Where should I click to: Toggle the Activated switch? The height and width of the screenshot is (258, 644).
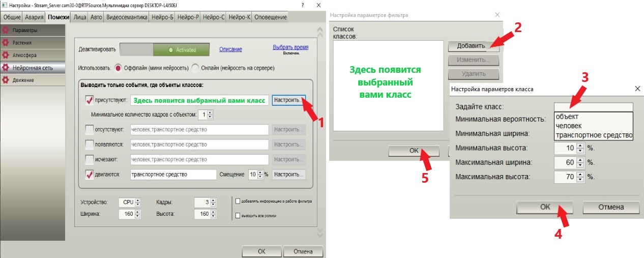coord(165,49)
